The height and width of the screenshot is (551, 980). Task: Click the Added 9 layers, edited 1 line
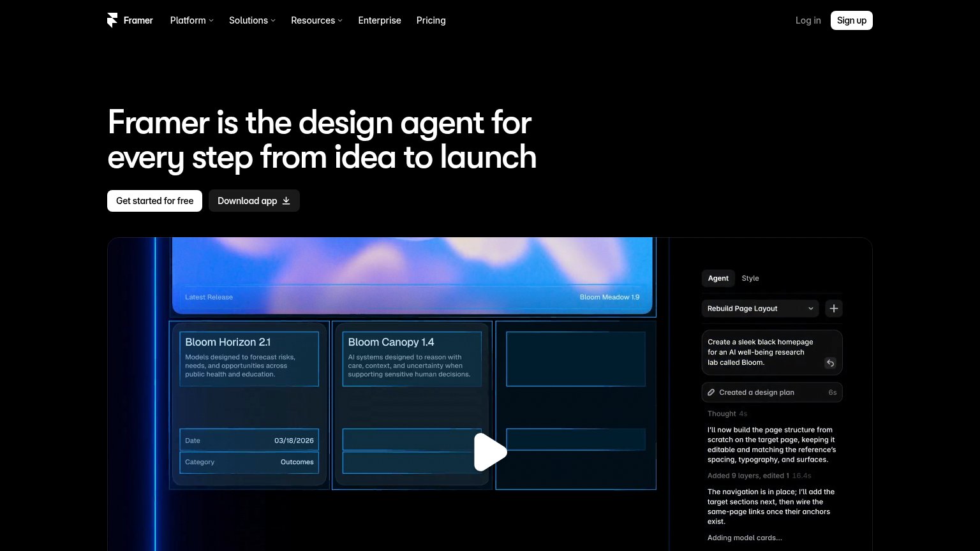(x=759, y=476)
